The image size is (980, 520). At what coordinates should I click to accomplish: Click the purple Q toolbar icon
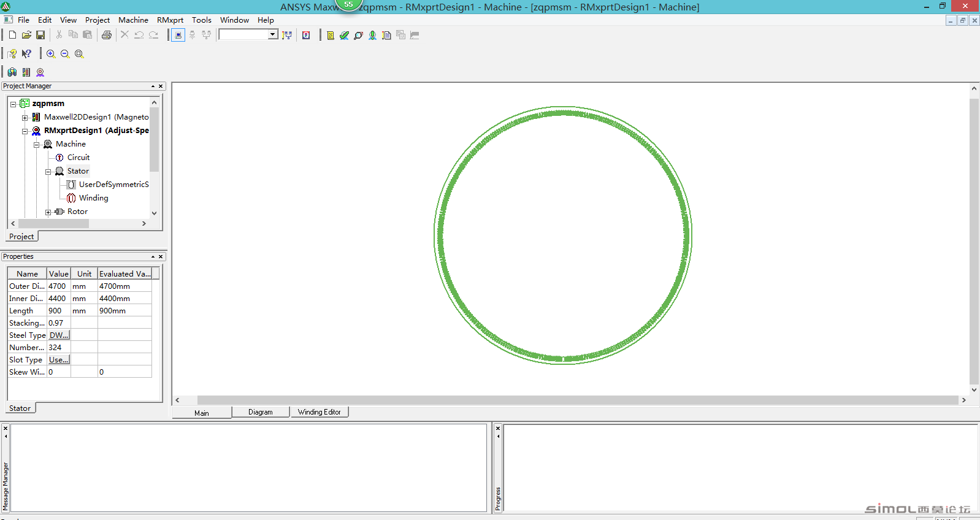(x=306, y=35)
